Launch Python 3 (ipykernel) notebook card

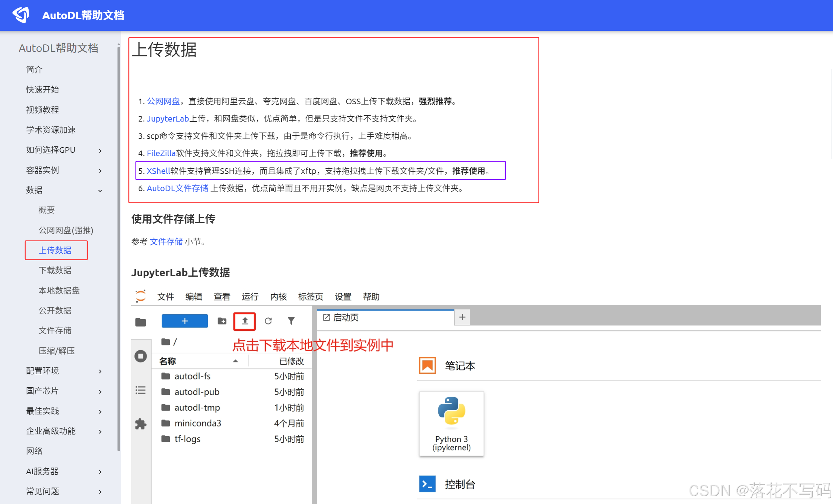(452, 424)
